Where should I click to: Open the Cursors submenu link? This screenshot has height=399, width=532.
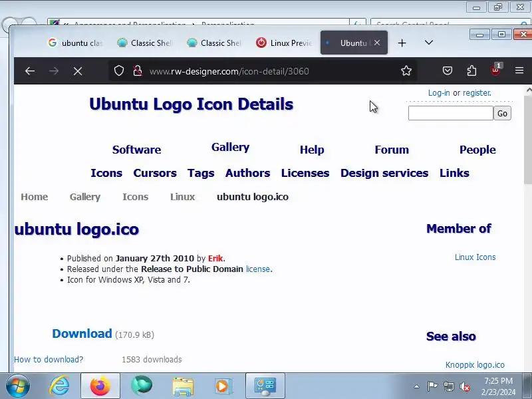(155, 173)
